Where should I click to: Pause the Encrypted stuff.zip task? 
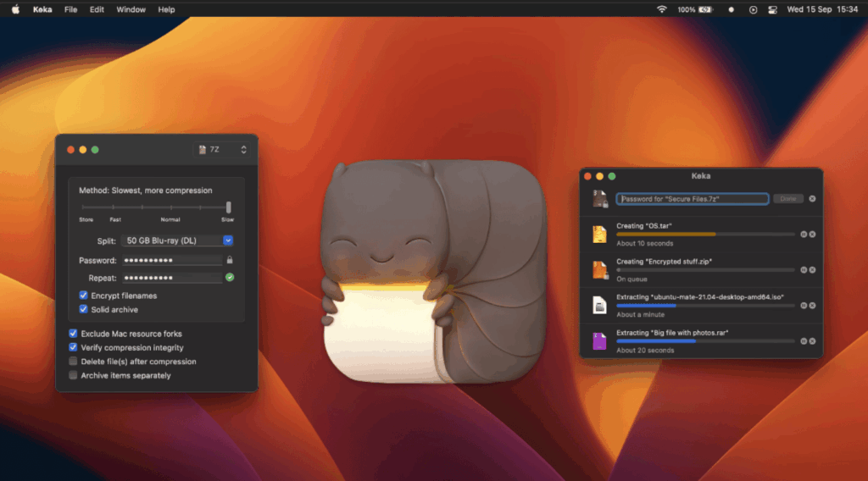tap(804, 270)
